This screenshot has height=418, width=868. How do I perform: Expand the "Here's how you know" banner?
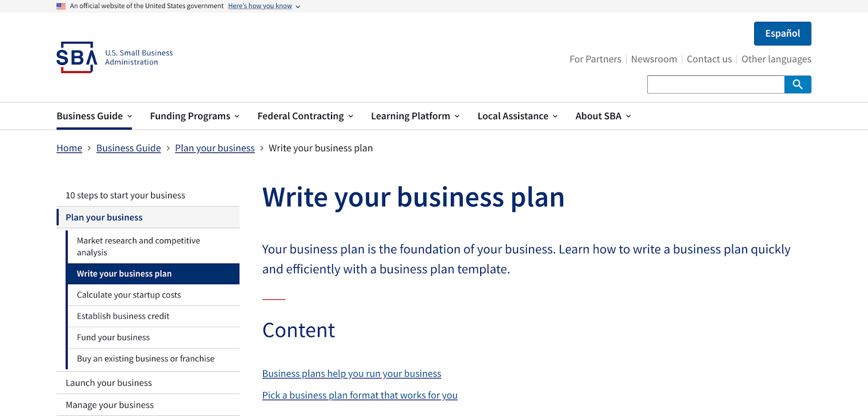point(264,6)
